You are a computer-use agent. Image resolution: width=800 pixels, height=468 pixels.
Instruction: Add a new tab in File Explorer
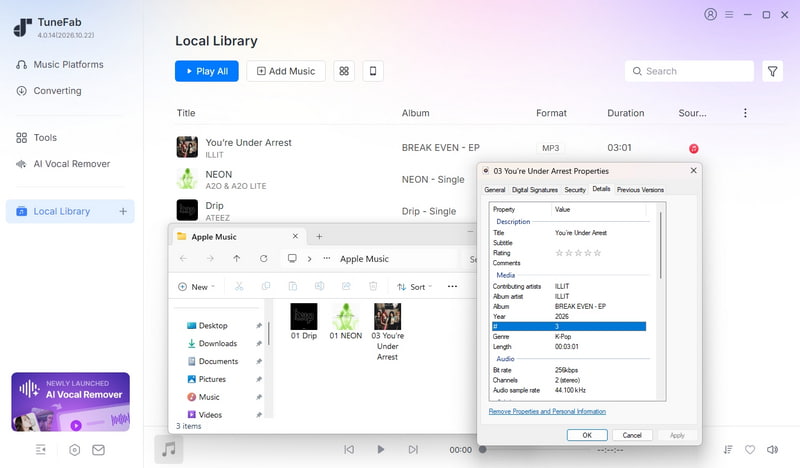click(x=319, y=236)
